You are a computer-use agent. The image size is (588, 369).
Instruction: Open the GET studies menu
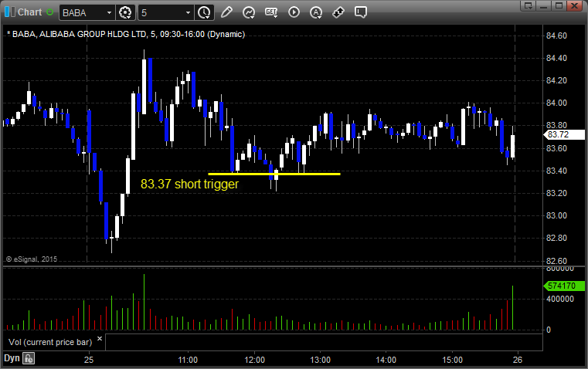271,12
